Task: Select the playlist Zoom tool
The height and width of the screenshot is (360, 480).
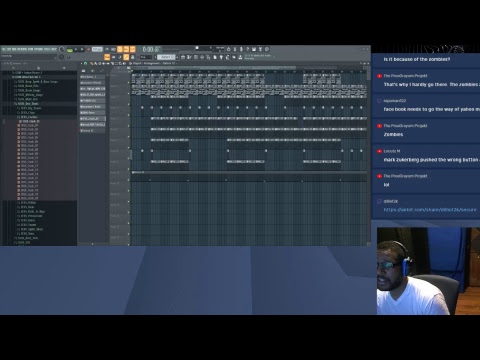Action: pyautogui.click(x=121, y=63)
